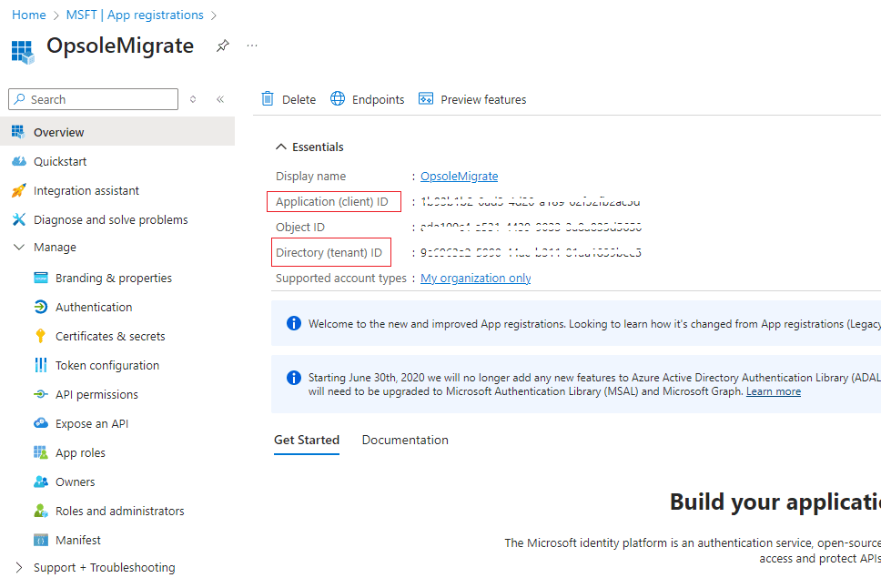Click the Delete trash icon
The width and height of the screenshot is (881, 588).
click(x=268, y=99)
